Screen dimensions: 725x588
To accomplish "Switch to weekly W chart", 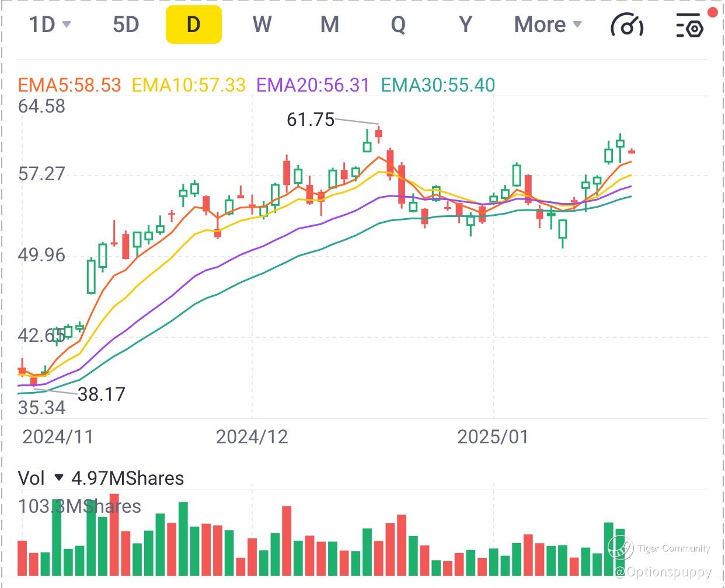I will click(x=262, y=24).
